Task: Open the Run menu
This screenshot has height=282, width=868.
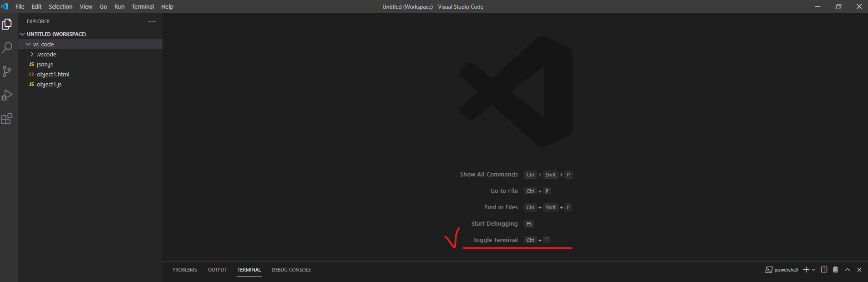Action: (x=119, y=6)
